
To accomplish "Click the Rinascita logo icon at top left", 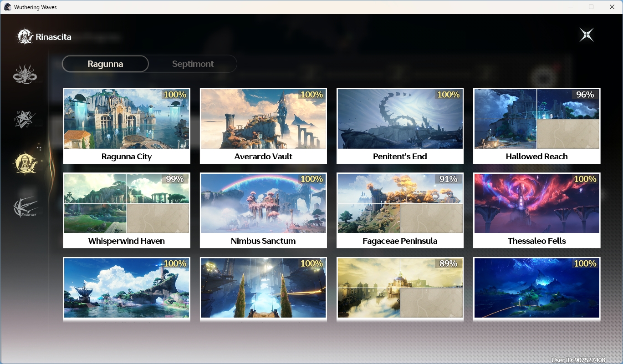I will tap(24, 37).
